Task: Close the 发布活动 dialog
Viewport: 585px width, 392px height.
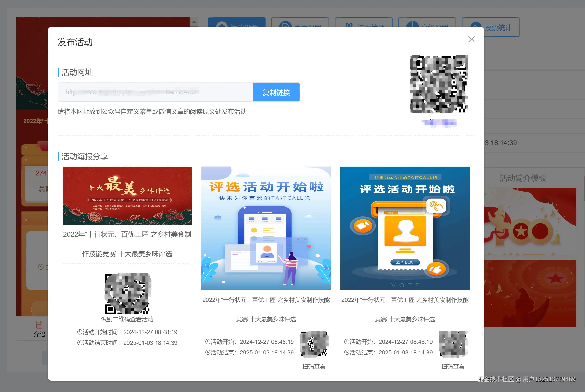Action: pyautogui.click(x=471, y=39)
